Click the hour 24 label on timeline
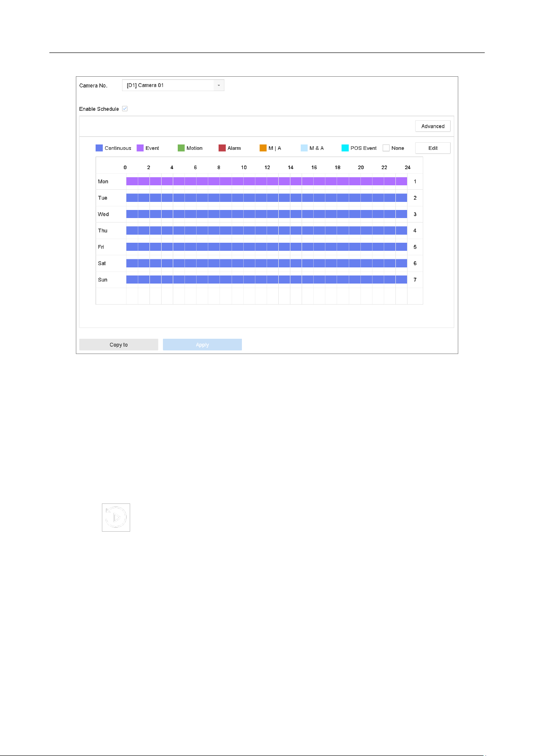Screen dimensions: 535x756 [x=408, y=167]
